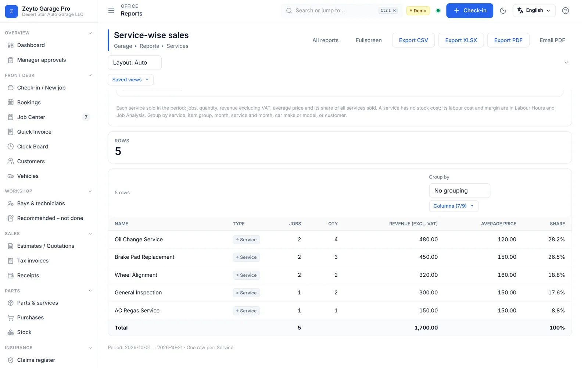Click the Service tag in AC Regas row
The height and width of the screenshot is (368, 588).
[x=246, y=311]
